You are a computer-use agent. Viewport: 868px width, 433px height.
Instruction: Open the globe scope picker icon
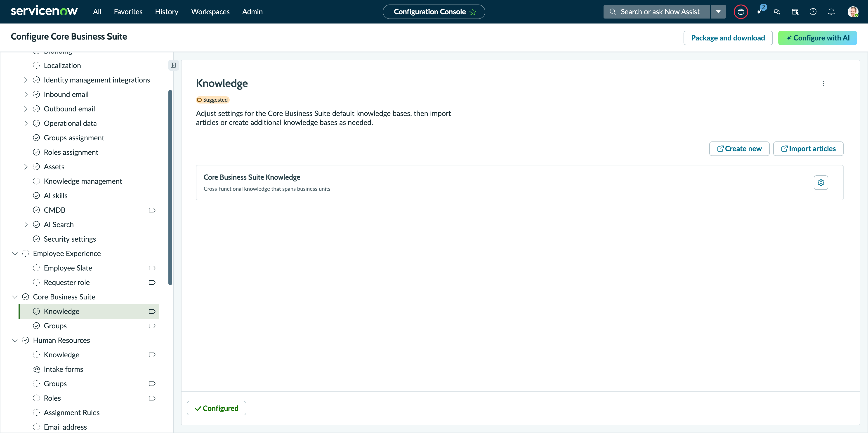tap(741, 12)
